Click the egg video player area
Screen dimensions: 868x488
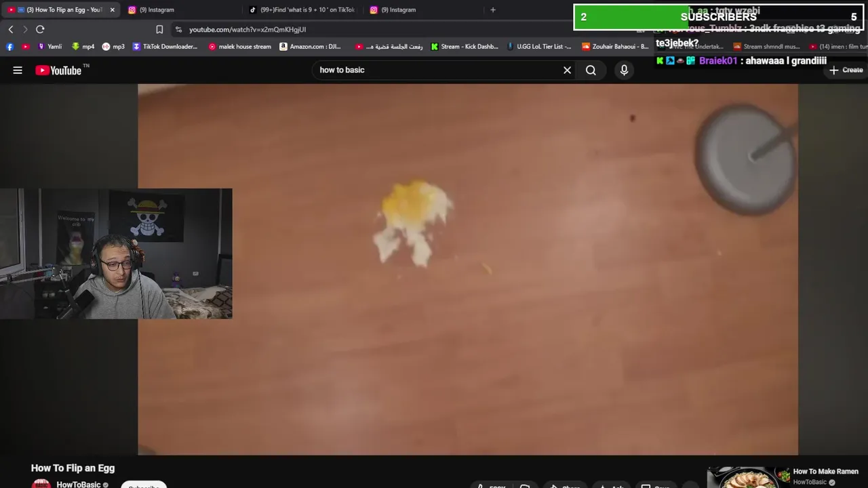[x=468, y=269]
